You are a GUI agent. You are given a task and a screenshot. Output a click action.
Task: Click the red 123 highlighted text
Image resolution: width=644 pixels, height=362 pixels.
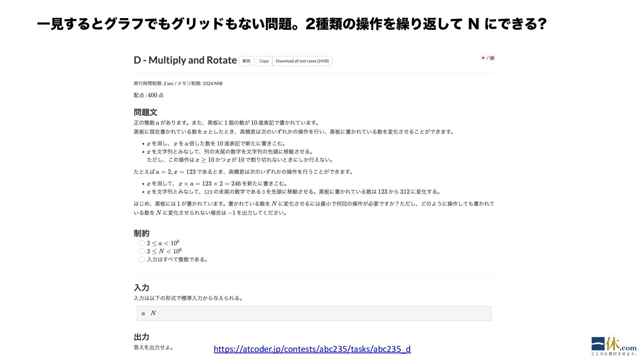click(208, 192)
